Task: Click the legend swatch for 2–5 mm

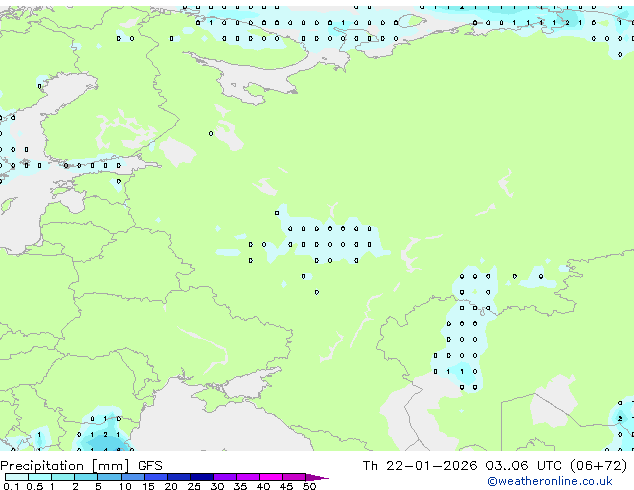Action: (86, 477)
